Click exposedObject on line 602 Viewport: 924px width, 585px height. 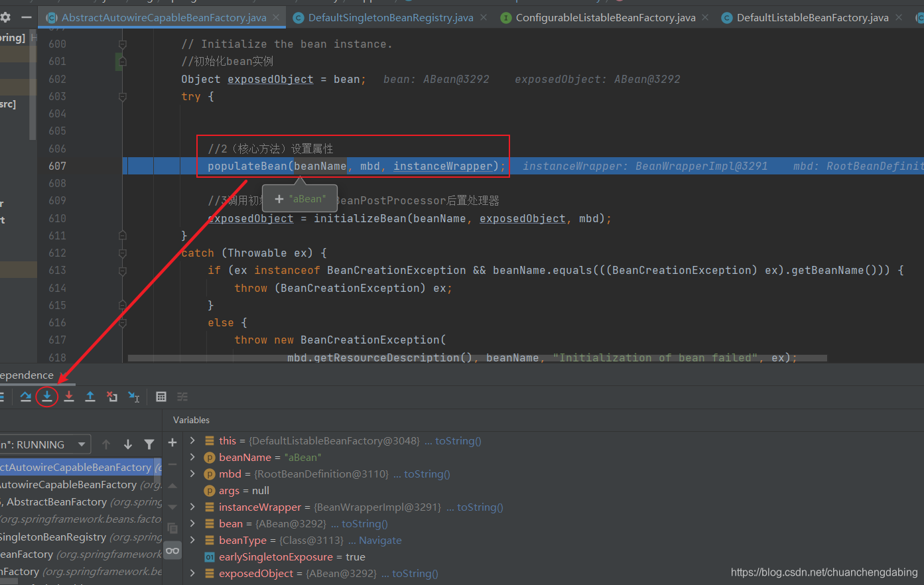(270, 79)
